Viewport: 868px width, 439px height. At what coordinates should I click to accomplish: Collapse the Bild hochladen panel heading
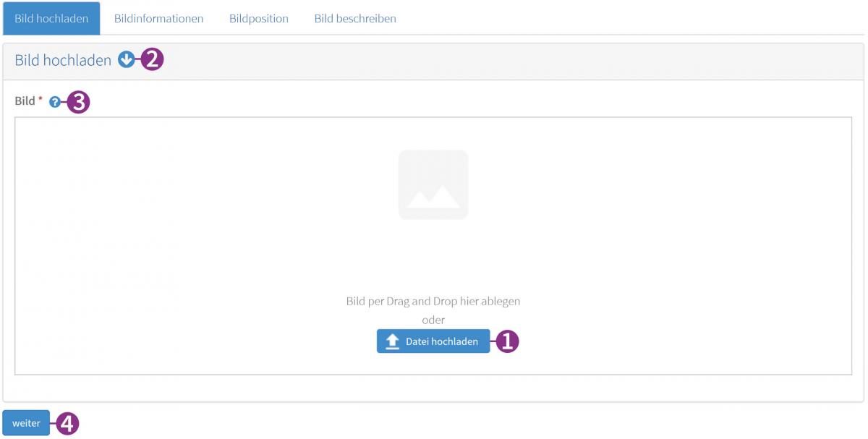63,60
